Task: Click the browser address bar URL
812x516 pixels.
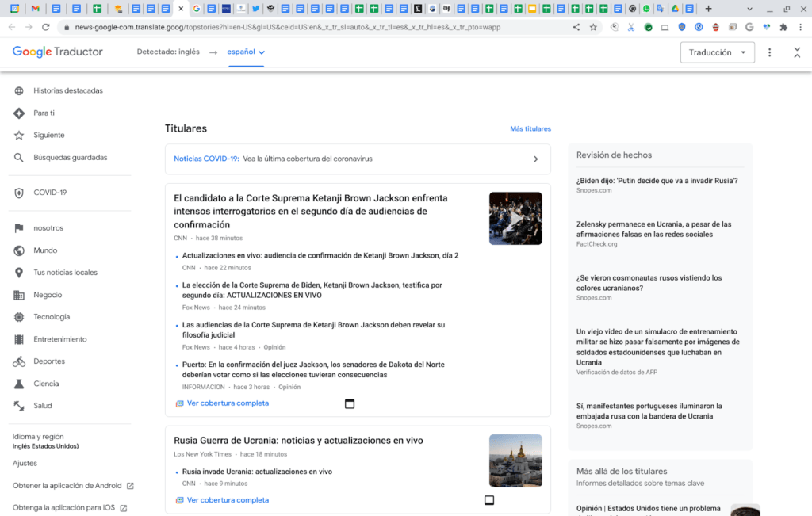Action: pyautogui.click(x=287, y=27)
